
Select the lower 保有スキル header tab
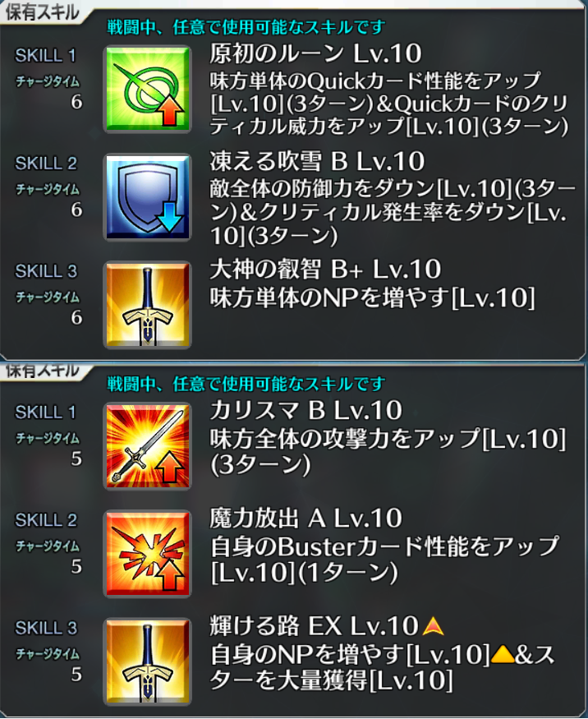42,371
